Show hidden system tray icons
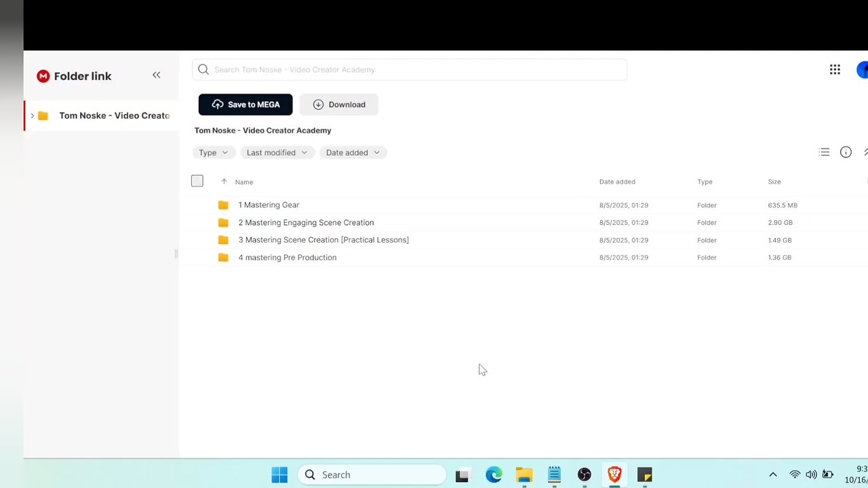 [772, 474]
